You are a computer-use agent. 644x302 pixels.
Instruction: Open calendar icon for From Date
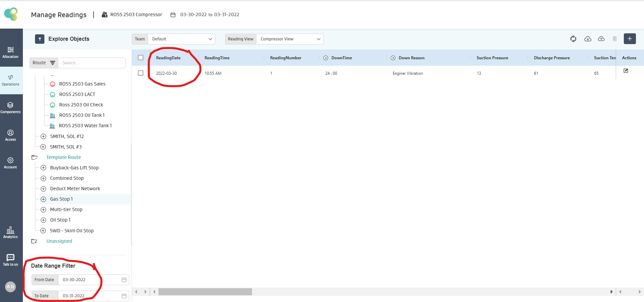tap(124, 280)
